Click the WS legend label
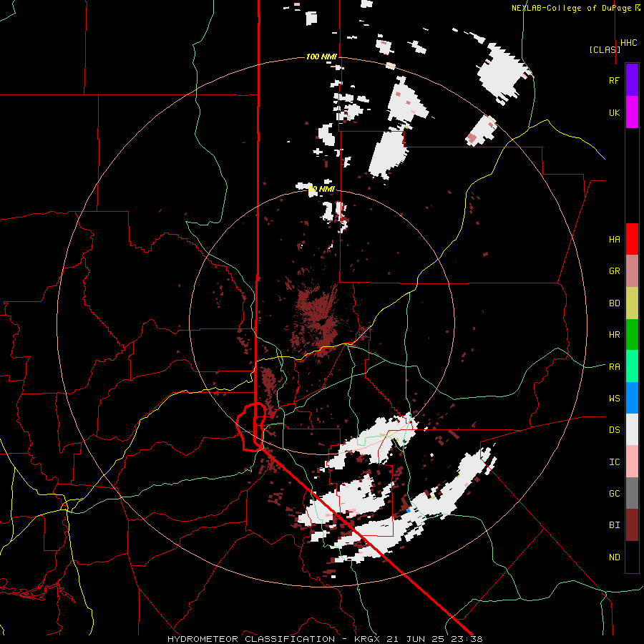The width and height of the screenshot is (644, 644). click(x=614, y=398)
